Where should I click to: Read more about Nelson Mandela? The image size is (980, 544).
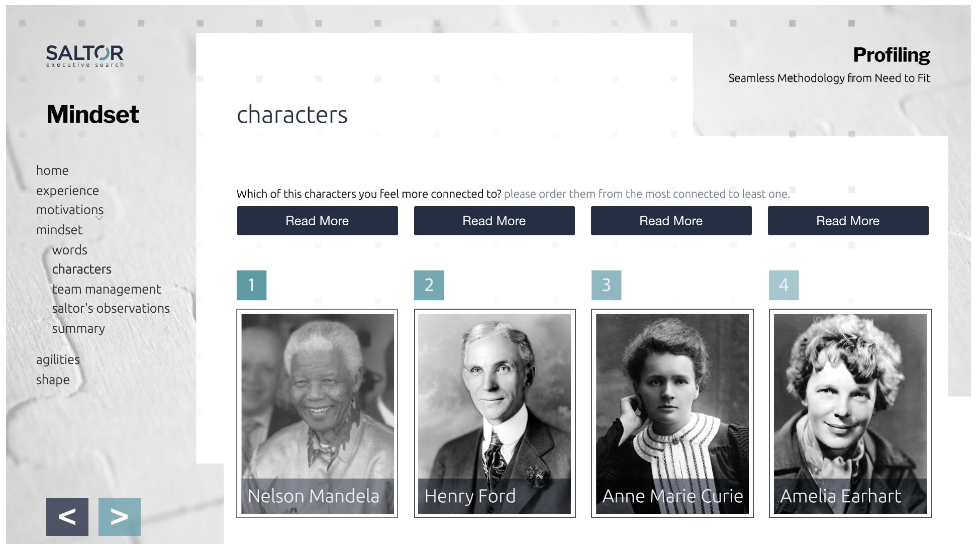317,221
